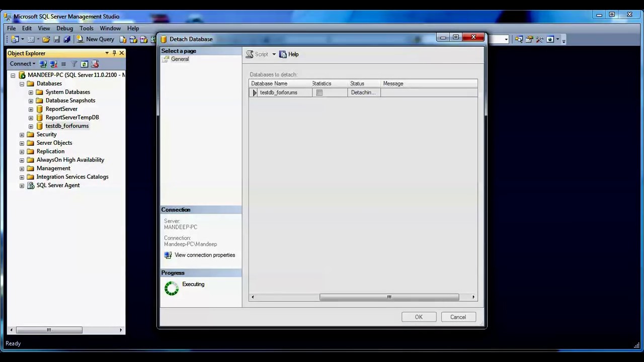
Task: Expand the Database Snapshots folder
Action: coord(31,101)
